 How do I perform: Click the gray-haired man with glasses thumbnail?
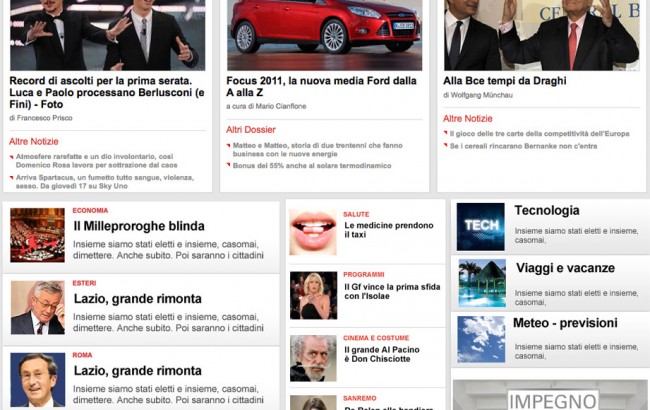click(37, 308)
